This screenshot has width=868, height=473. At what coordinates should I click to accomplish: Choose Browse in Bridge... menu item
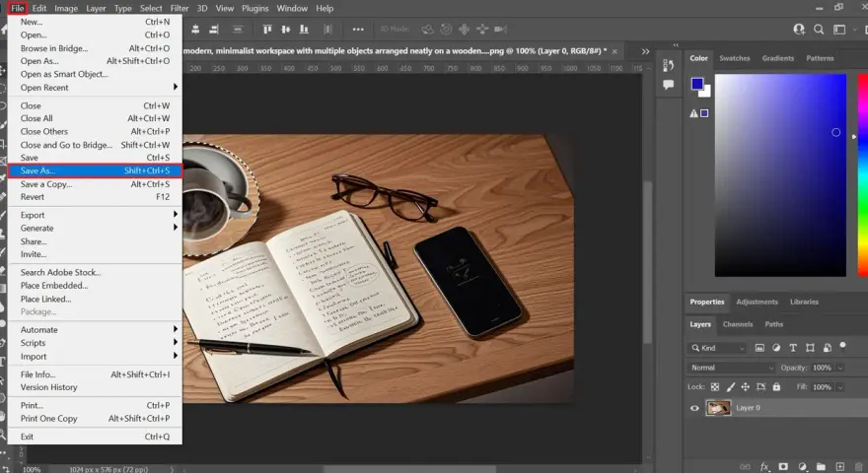click(x=96, y=48)
